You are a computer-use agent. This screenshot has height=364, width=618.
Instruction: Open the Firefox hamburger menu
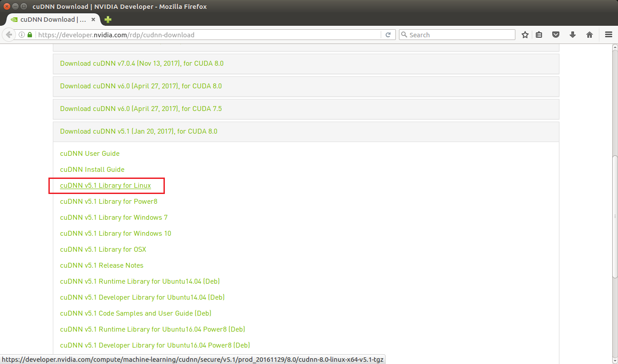(609, 35)
